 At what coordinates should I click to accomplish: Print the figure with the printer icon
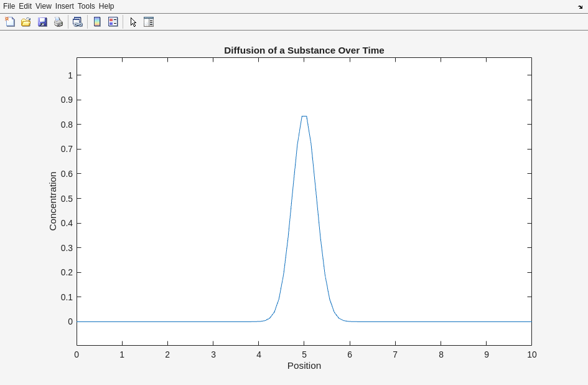[58, 22]
